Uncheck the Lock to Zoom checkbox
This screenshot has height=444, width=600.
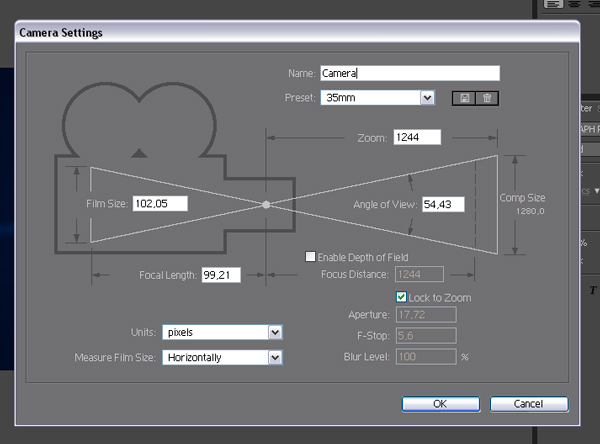click(x=401, y=297)
